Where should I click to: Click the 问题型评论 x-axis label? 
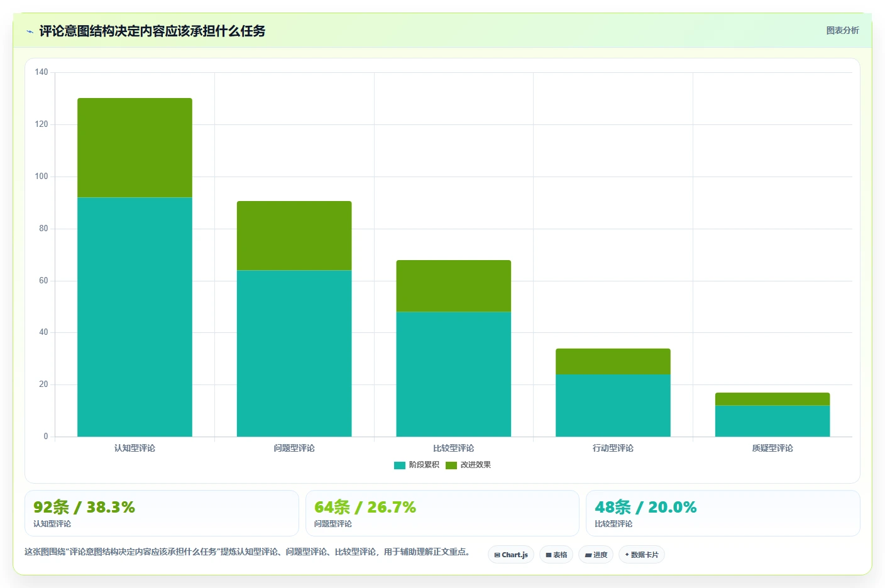tap(294, 448)
